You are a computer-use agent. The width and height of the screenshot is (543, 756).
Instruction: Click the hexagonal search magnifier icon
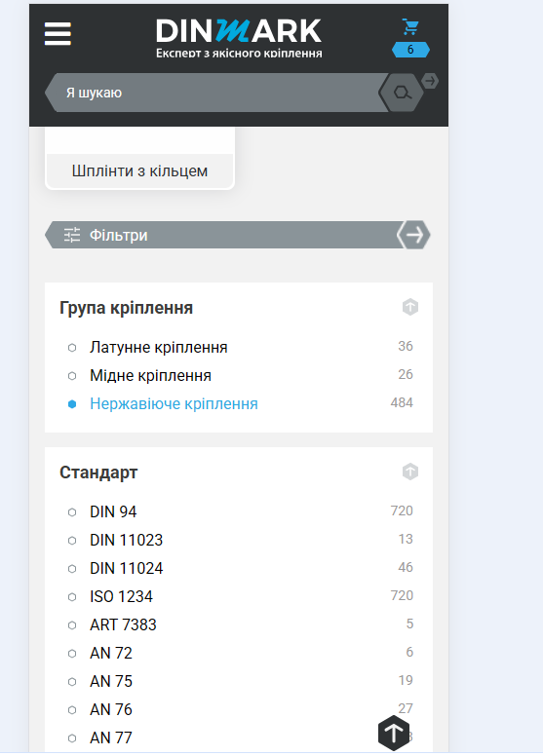402,93
